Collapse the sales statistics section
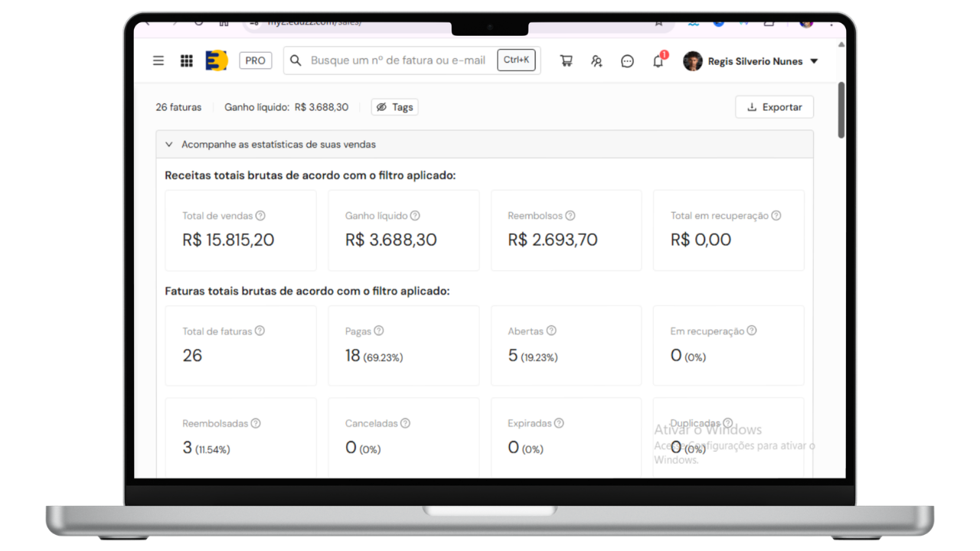980x551 pixels. (x=169, y=145)
